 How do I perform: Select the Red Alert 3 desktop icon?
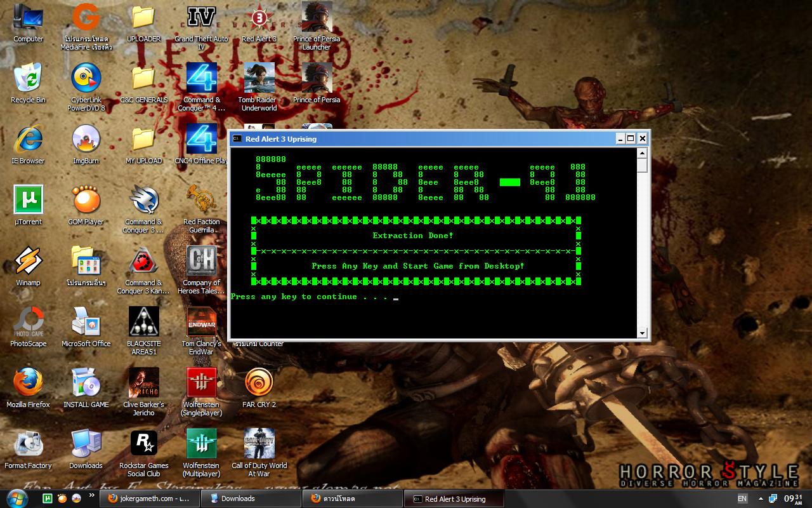(x=259, y=22)
